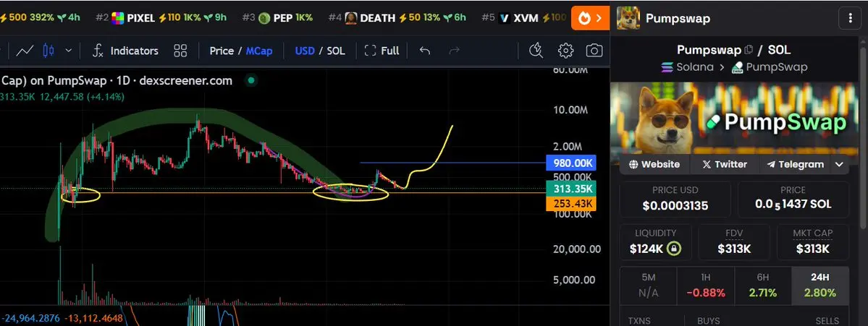
Task: Open the Pumpswap token avatar
Action: coord(628,18)
